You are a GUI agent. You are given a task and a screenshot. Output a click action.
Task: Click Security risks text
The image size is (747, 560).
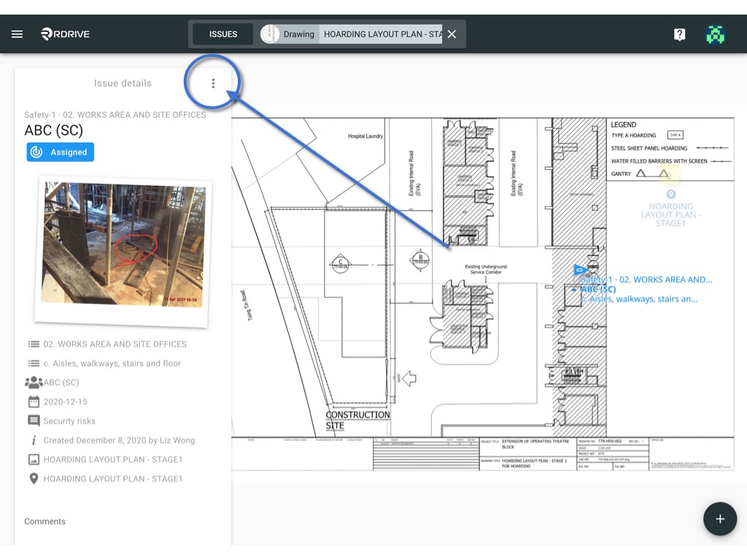pyautogui.click(x=69, y=421)
